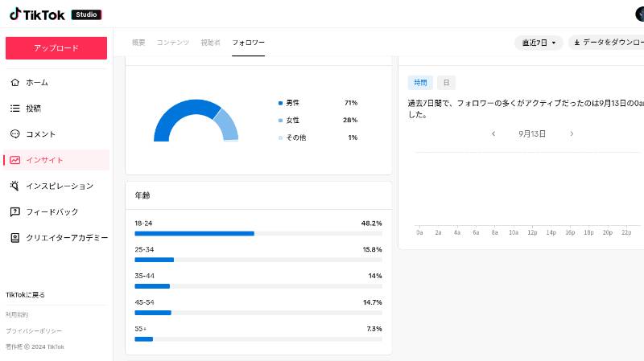Image resolution: width=644 pixels, height=361 pixels.
Task: Go to previous day before 9月13日
Action: [493, 133]
